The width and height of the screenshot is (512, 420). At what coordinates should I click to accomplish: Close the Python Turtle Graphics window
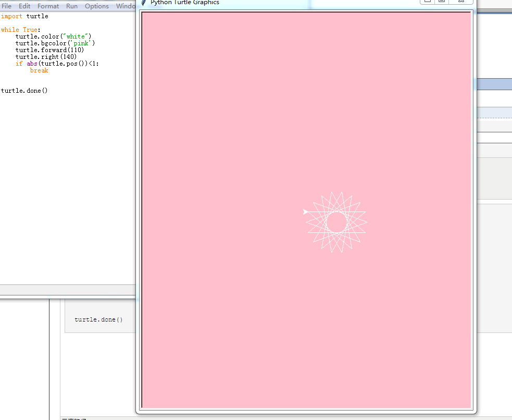pos(461,2)
